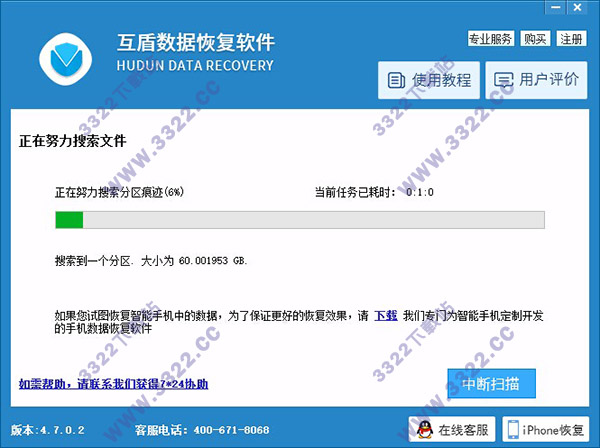Click the Hudun shield logo
The width and height of the screenshot is (600, 448).
(x=65, y=59)
